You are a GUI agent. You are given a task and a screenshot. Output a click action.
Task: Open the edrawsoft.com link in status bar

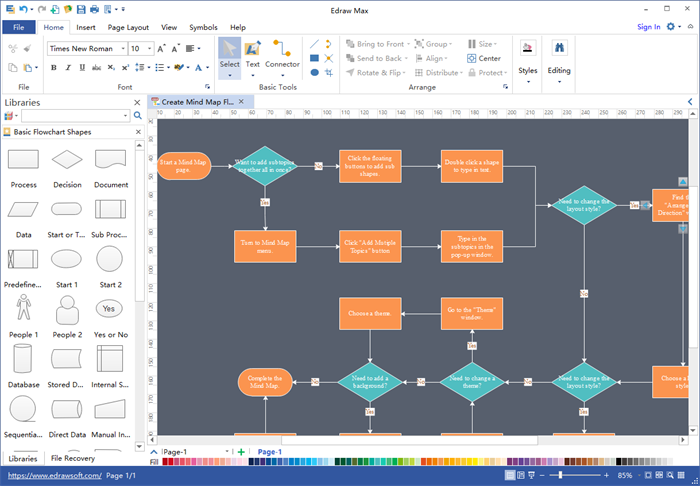[x=55, y=476]
